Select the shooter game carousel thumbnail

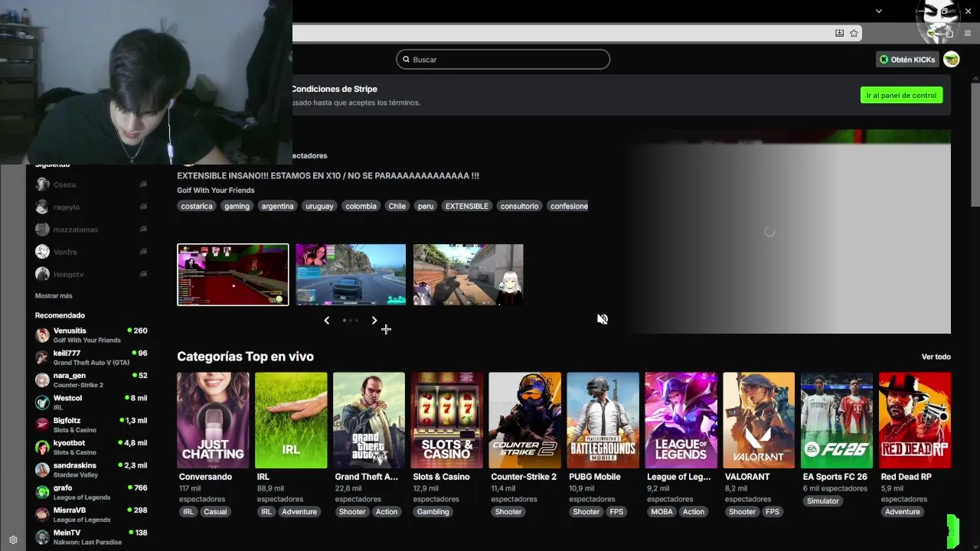tap(469, 275)
